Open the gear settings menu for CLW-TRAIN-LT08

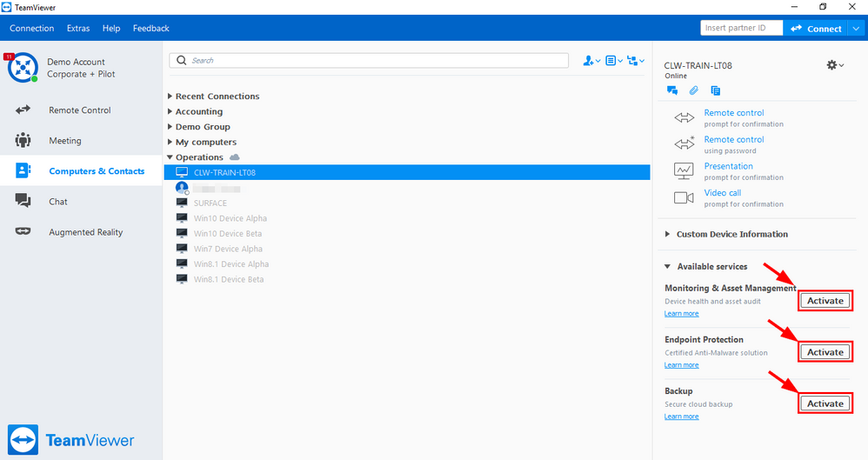pos(835,65)
